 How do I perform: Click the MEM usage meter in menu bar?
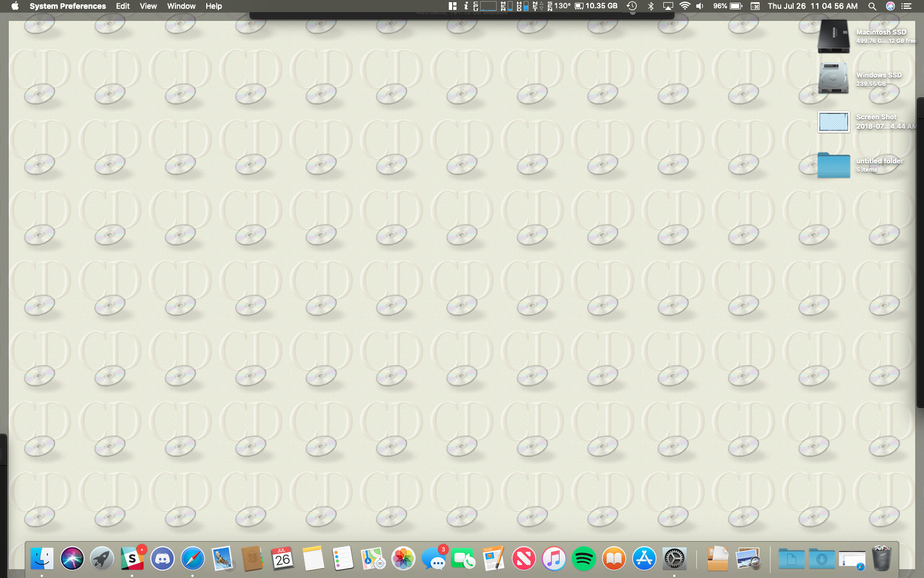(507, 6)
